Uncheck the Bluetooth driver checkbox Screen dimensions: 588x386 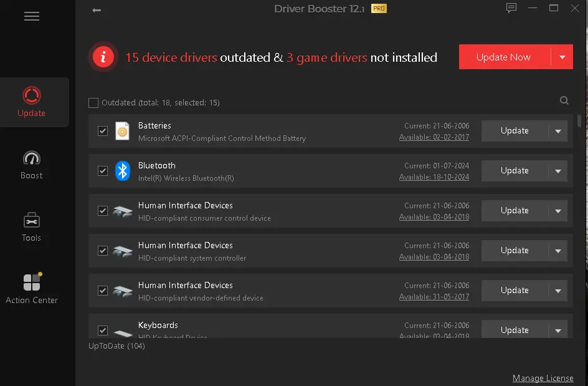[103, 171]
